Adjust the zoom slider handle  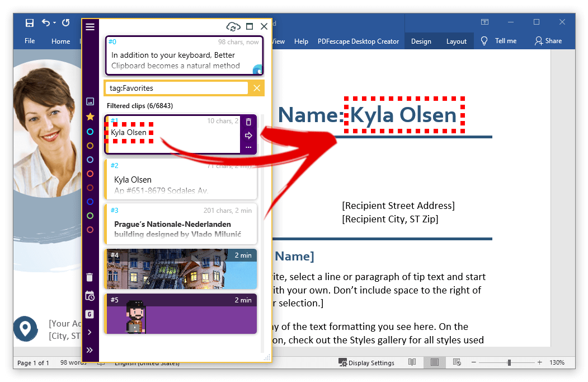[509, 362]
